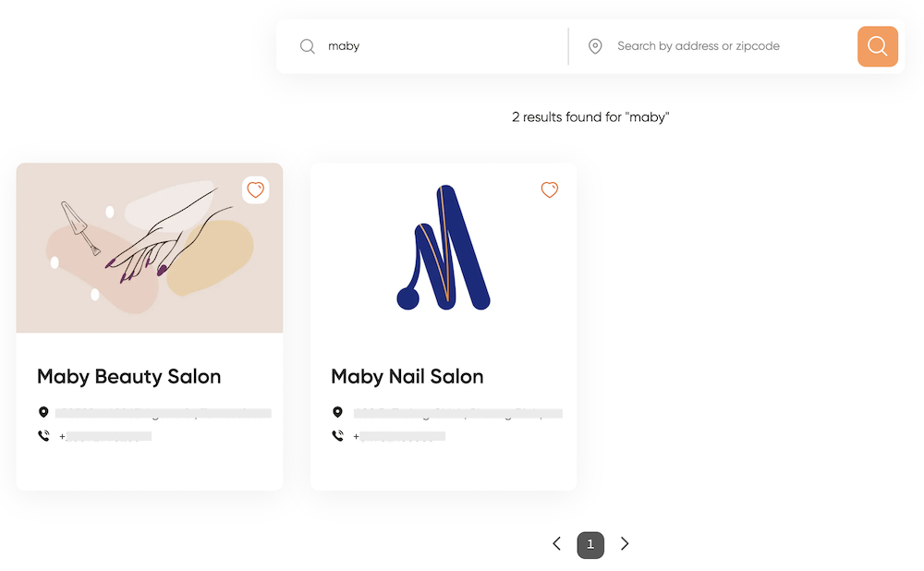Click the blurred phone number under Maby Nail Salon
The width and height of the screenshot is (924, 571).
click(399, 437)
